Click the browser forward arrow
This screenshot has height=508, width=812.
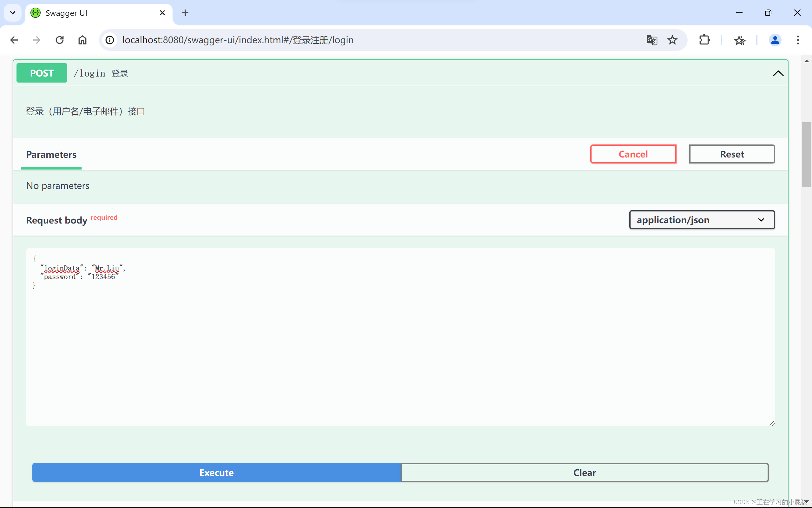(36, 40)
